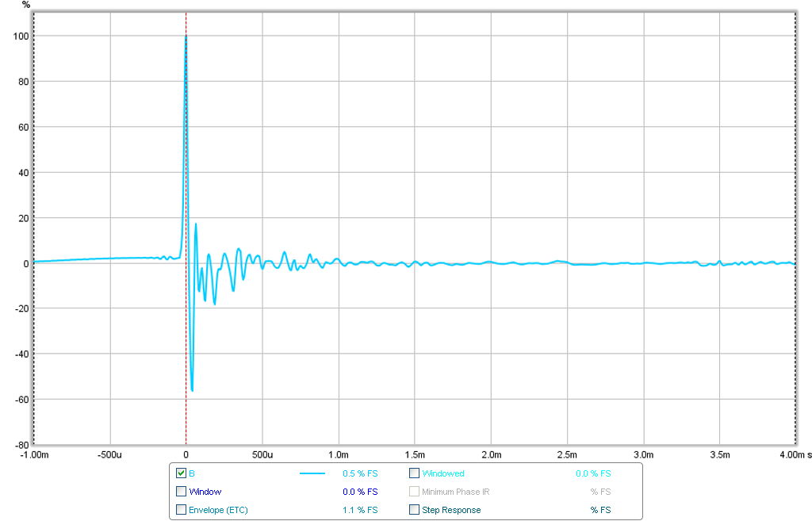The height and width of the screenshot is (521, 812).
Task: Click the '4.00m s' time axis end label
Action: (795, 454)
